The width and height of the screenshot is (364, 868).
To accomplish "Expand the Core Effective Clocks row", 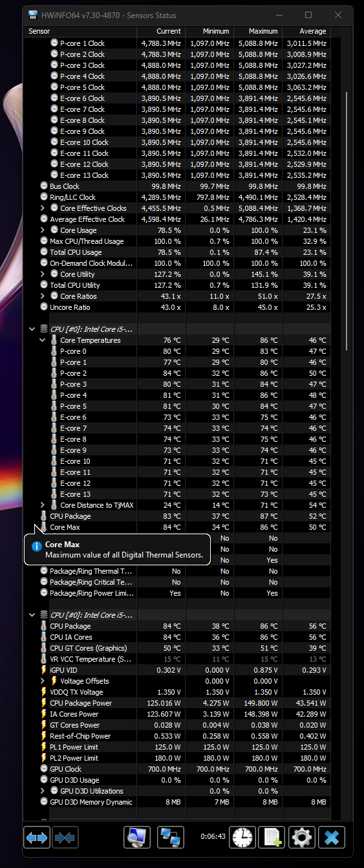I will click(43, 208).
